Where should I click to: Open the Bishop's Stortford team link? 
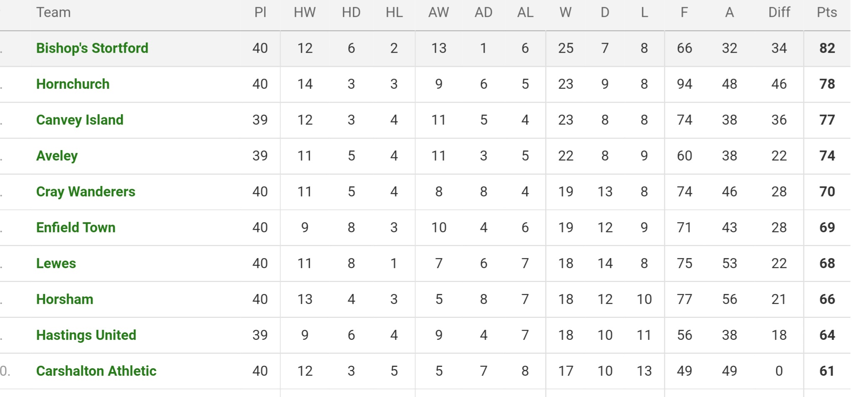point(92,48)
